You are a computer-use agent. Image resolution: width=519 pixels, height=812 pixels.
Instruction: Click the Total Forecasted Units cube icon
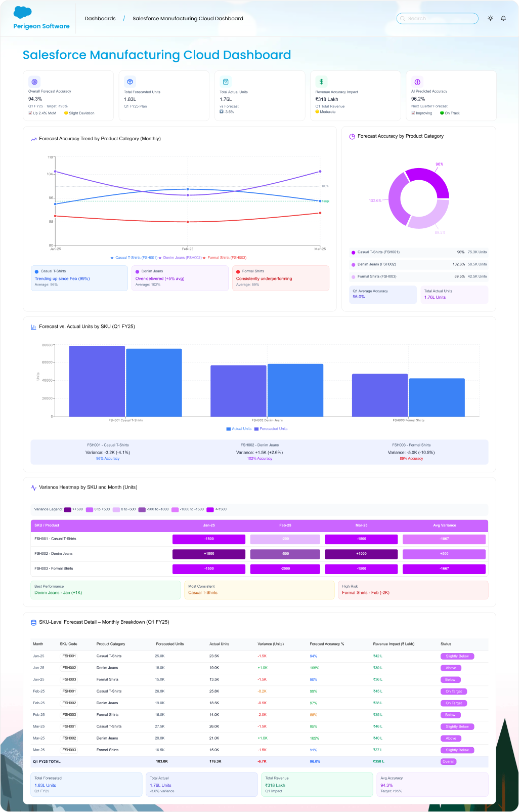tap(130, 82)
